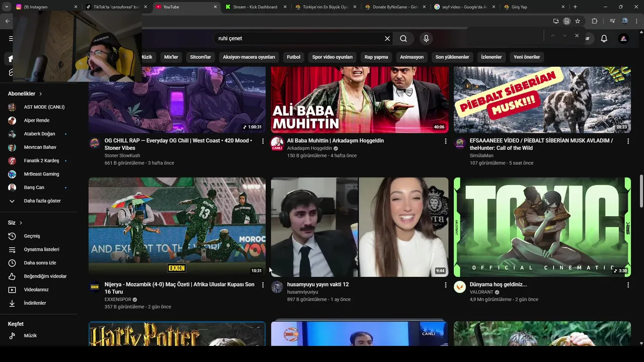Go to previous find result arrow
Image resolution: width=644 pixels, height=362 pixels.
[552, 36]
